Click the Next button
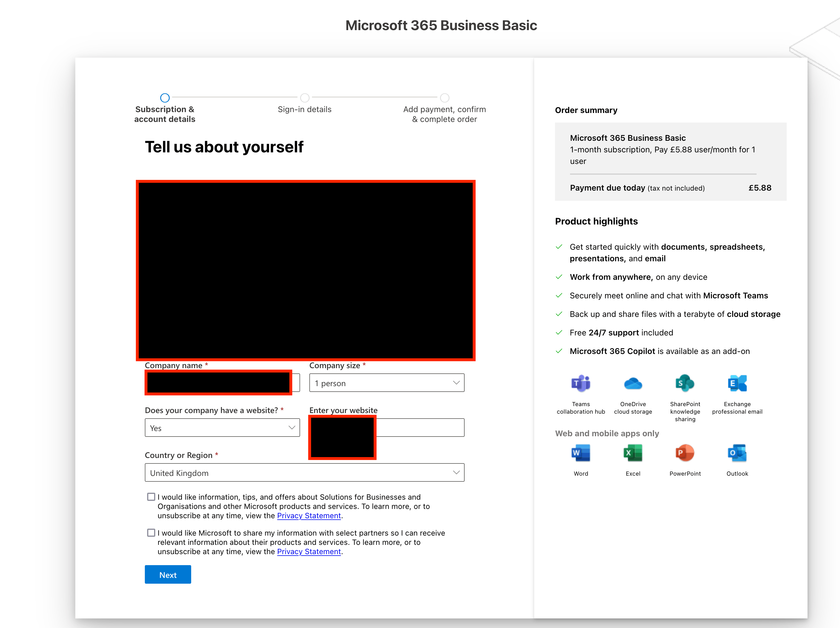Viewport: 840px width, 628px height. coord(168,575)
